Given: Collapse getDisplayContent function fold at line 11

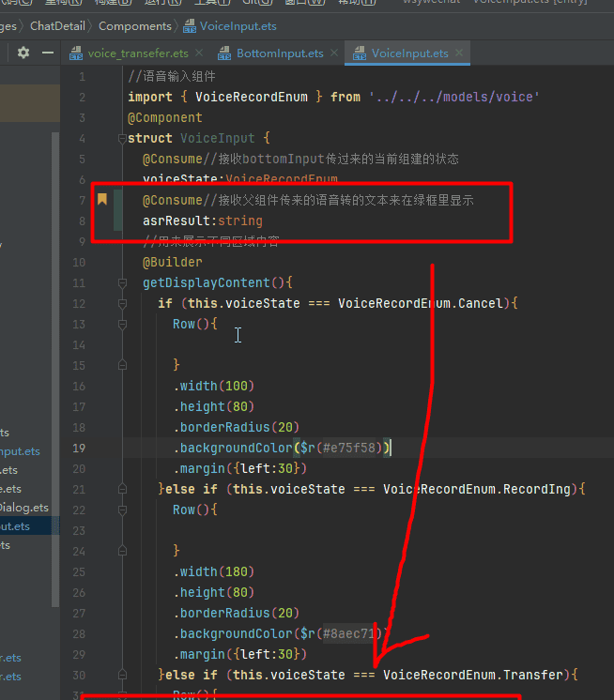Looking at the screenshot, I should pyautogui.click(x=121, y=283).
